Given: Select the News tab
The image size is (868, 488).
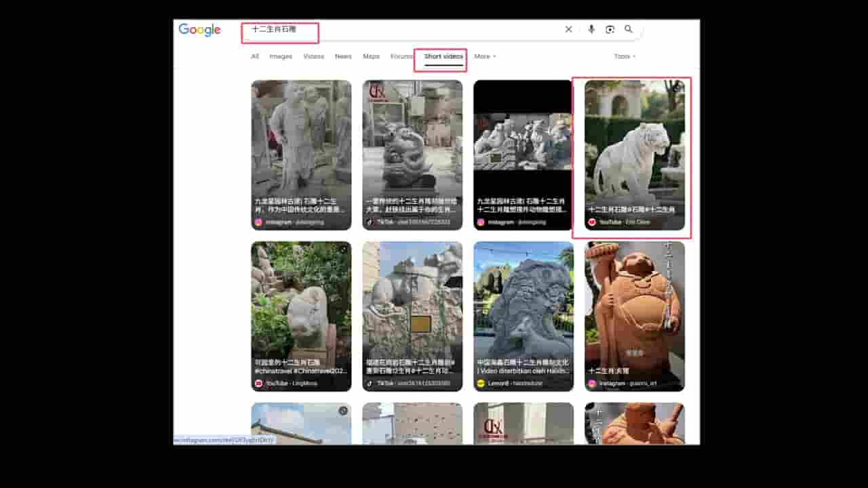Looking at the screenshot, I should coord(343,56).
